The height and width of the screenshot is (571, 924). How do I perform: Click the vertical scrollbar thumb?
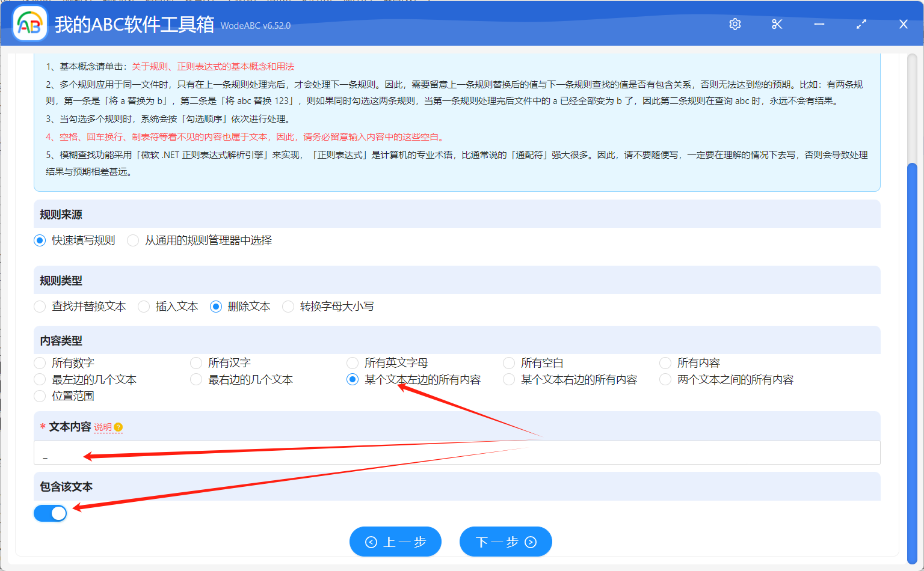[911, 361]
